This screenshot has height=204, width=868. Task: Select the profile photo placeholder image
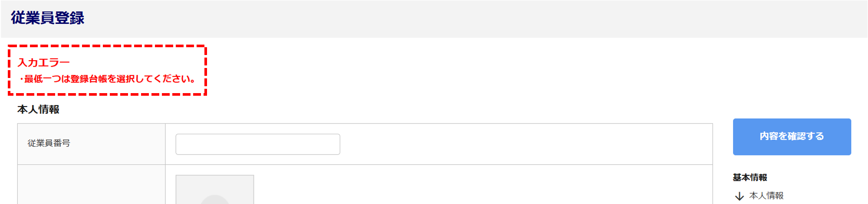pos(215,189)
